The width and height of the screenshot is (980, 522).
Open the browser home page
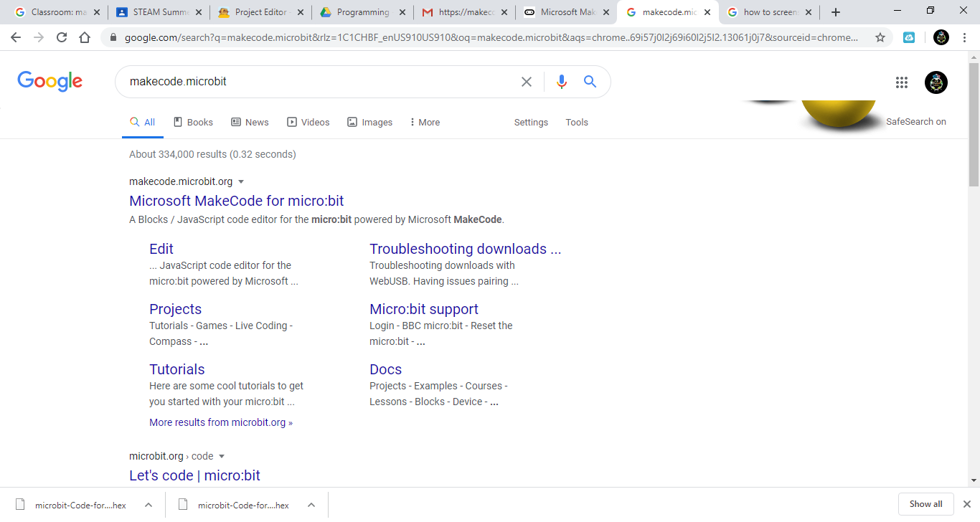(x=85, y=38)
